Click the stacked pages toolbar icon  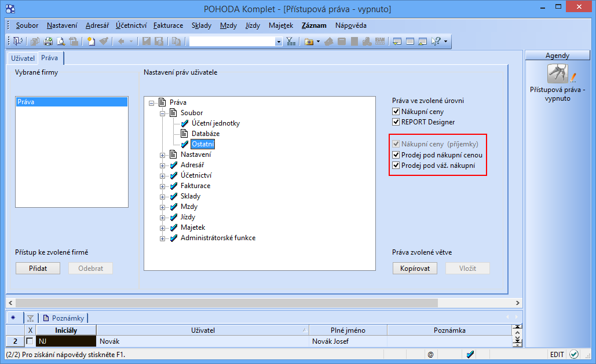tap(35, 41)
